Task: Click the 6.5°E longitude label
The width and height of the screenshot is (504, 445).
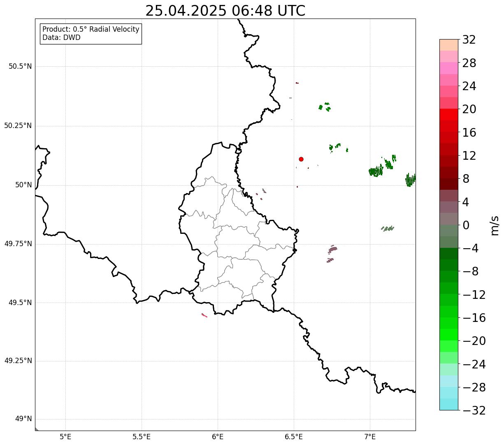Action: coord(294,437)
